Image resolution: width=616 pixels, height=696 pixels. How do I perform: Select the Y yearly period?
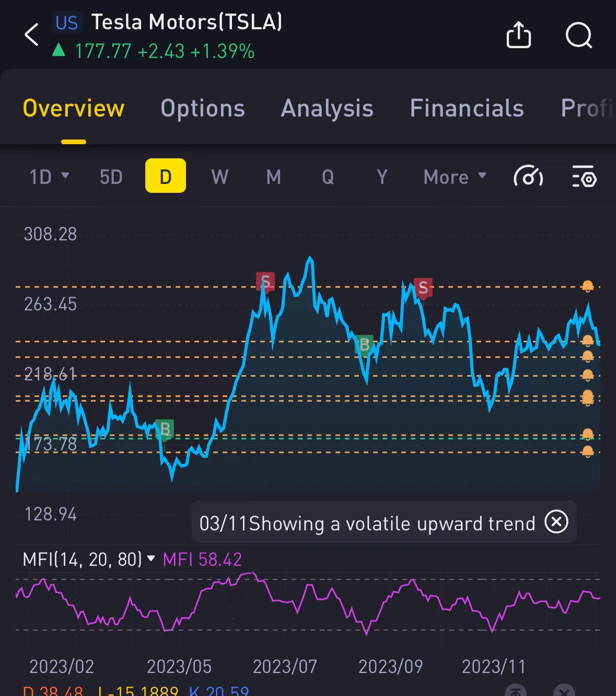pos(382,177)
